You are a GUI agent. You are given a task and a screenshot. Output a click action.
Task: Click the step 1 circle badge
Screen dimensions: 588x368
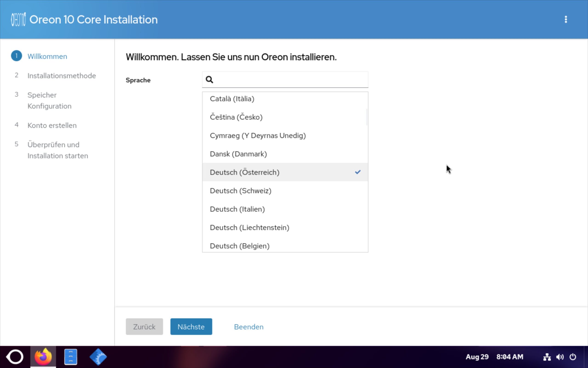pos(17,56)
